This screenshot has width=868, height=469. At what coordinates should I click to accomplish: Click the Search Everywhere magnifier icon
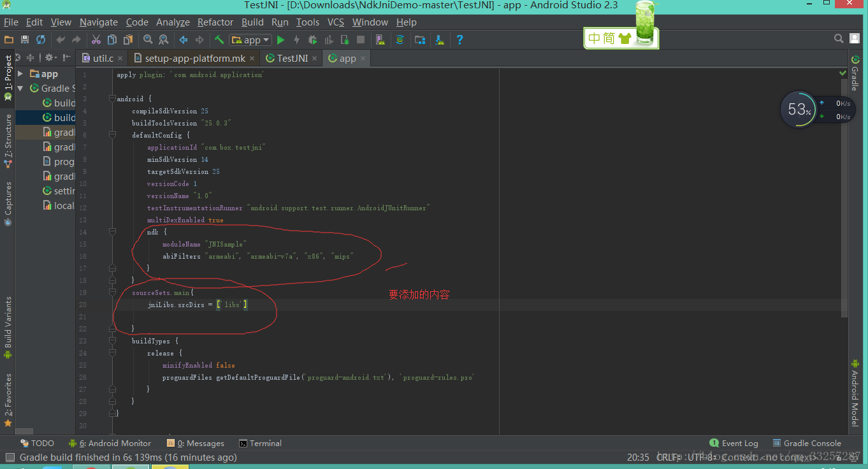pos(839,39)
